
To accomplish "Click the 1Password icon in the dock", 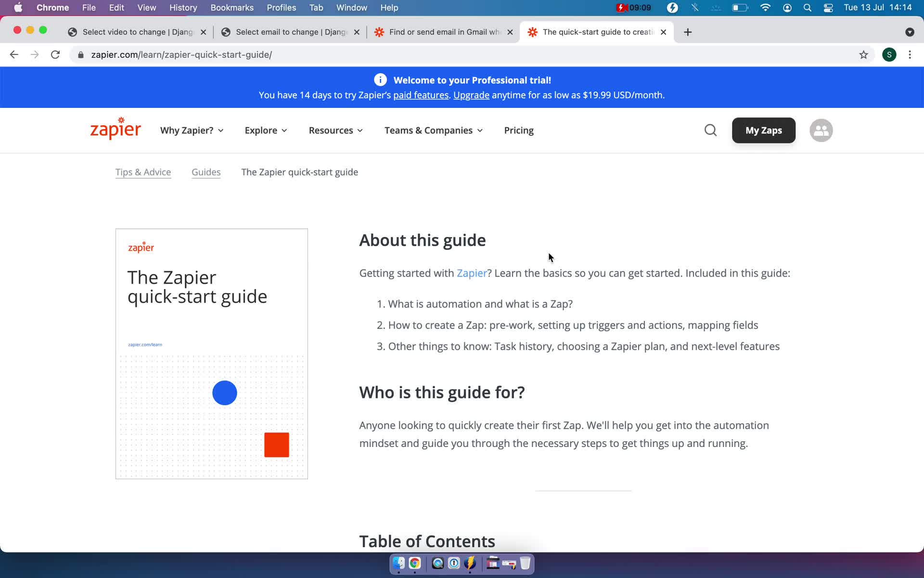I will tap(452, 564).
